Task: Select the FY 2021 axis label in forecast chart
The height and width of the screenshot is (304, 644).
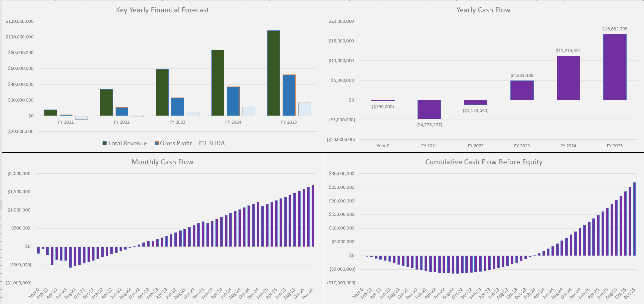Action: [x=65, y=122]
